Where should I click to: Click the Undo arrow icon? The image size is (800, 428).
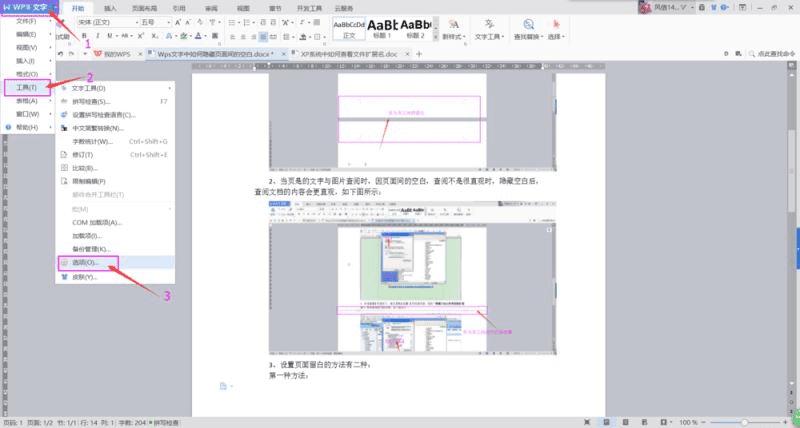click(x=61, y=54)
